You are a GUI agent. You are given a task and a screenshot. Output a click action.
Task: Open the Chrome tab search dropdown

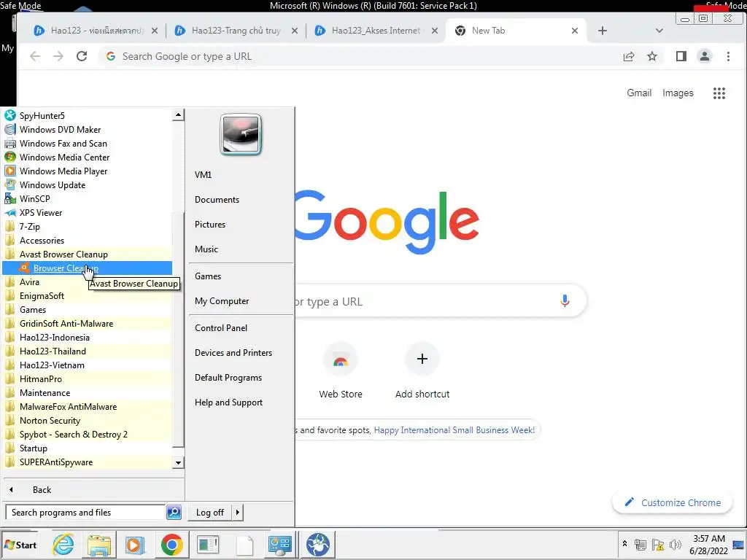tap(659, 31)
